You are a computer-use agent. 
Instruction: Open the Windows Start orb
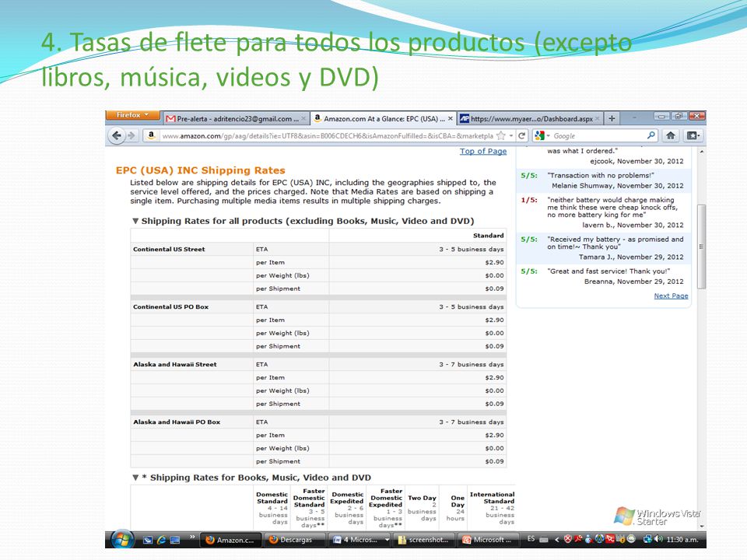122,540
